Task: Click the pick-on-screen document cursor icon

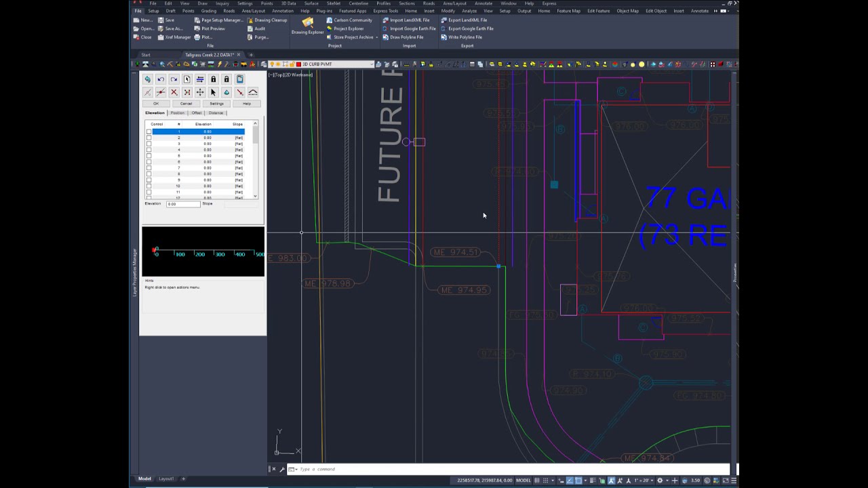Action: (x=187, y=79)
